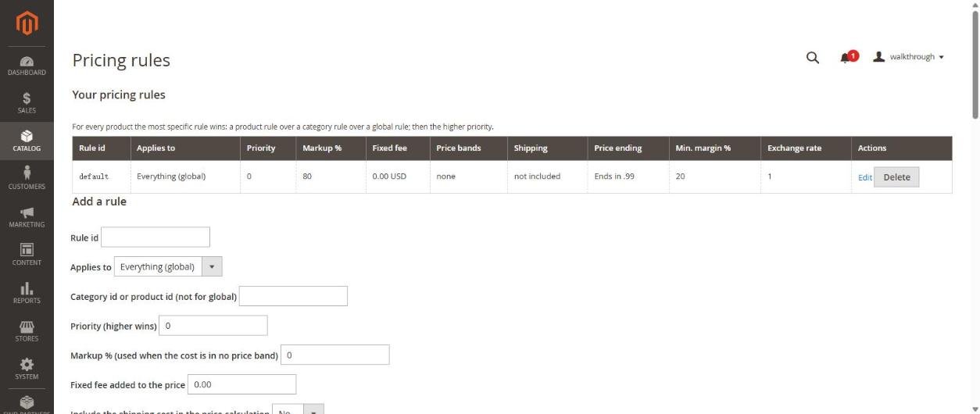This screenshot has height=414, width=980.
Task: Open the System sidebar menu
Action: coord(27,369)
